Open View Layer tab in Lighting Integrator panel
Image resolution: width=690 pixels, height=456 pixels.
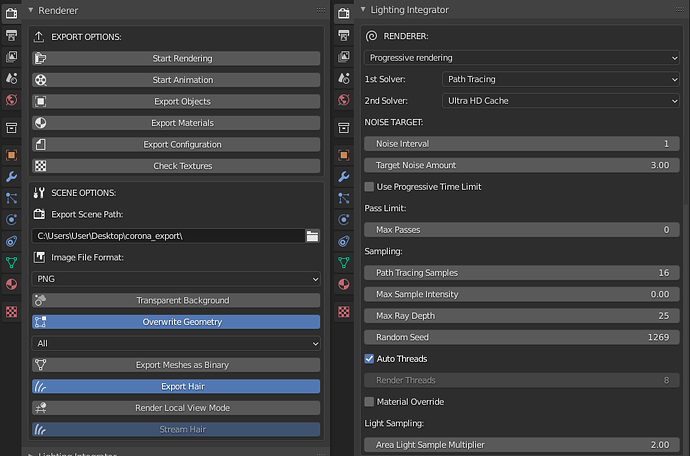[344, 57]
